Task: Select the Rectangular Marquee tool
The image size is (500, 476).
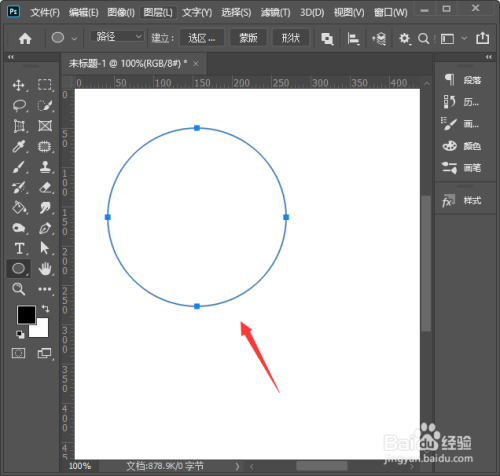Action: click(45, 85)
